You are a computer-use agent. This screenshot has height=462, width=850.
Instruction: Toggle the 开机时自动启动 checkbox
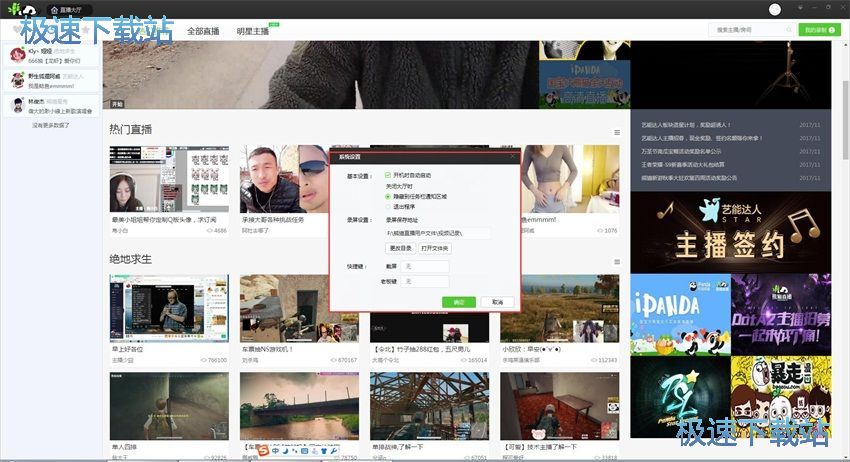(388, 175)
